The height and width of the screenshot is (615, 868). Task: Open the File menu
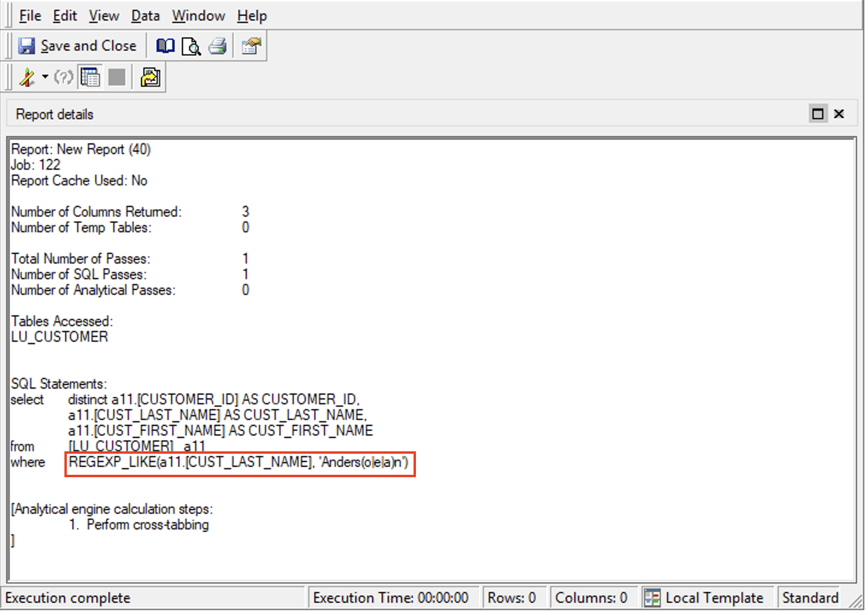point(30,16)
